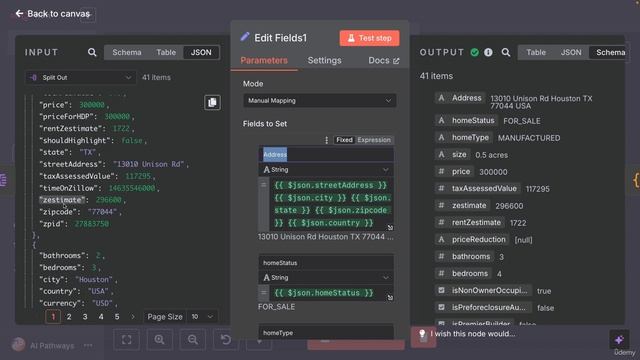This screenshot has width=640, height=360.
Task: Set Address value mode to Fixed
Action: [x=344, y=140]
